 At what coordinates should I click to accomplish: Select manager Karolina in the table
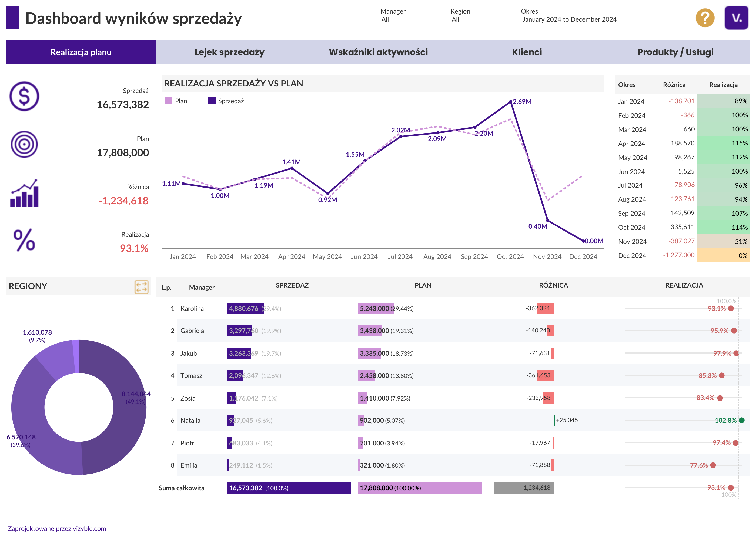pyautogui.click(x=192, y=309)
